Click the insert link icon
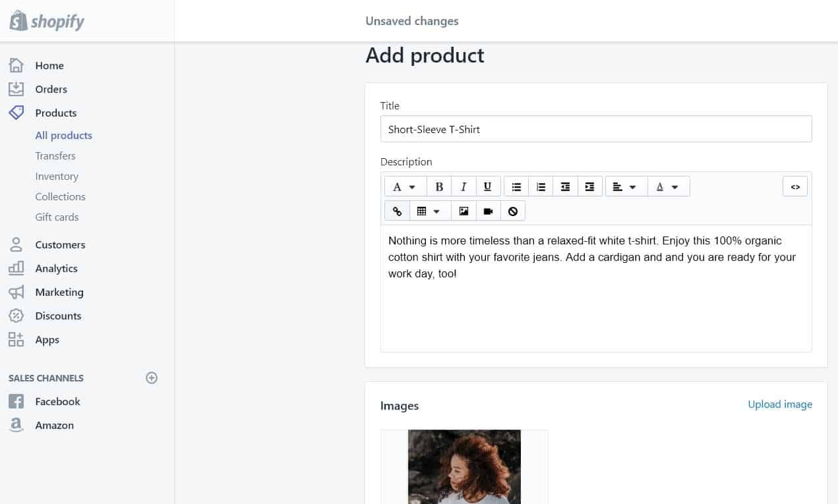 [x=397, y=211]
